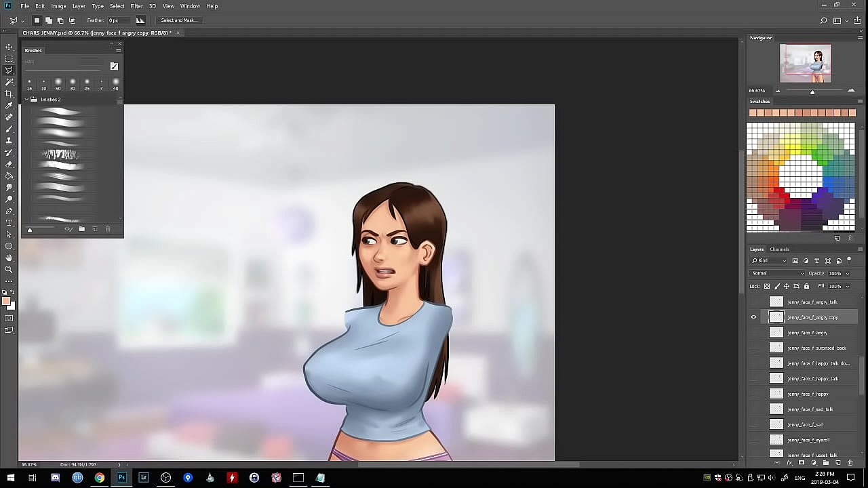Delete layer using trash icon in Layers panel
The width and height of the screenshot is (868, 488).
(x=850, y=463)
